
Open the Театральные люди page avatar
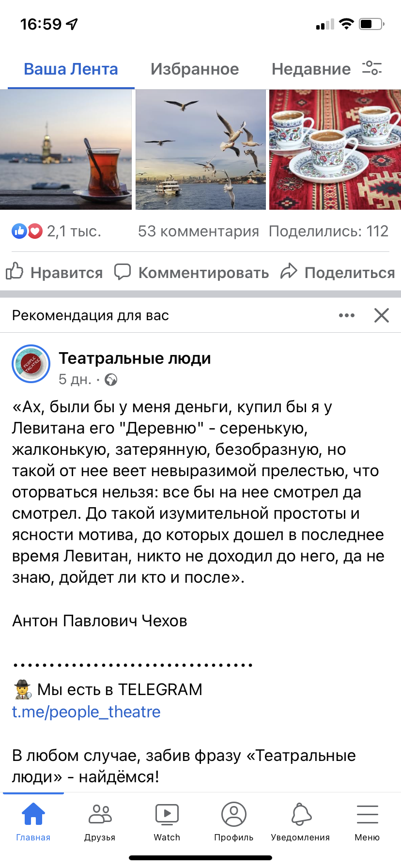click(x=31, y=364)
